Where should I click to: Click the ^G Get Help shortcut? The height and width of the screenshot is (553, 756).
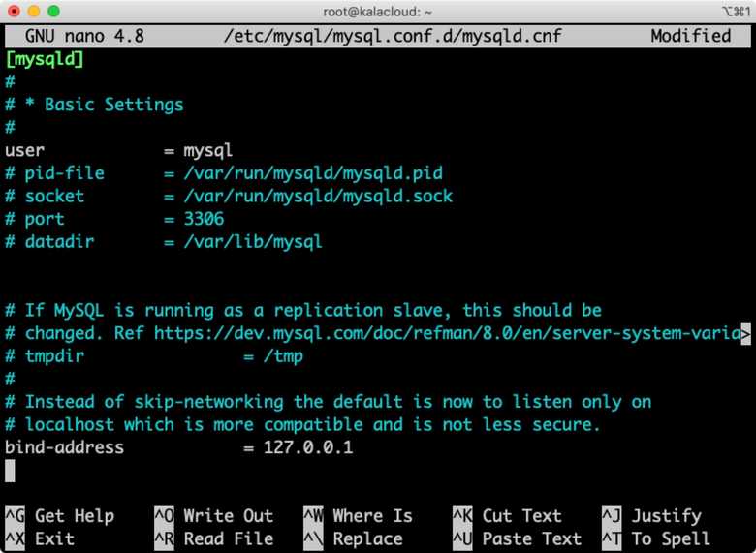tap(60, 516)
